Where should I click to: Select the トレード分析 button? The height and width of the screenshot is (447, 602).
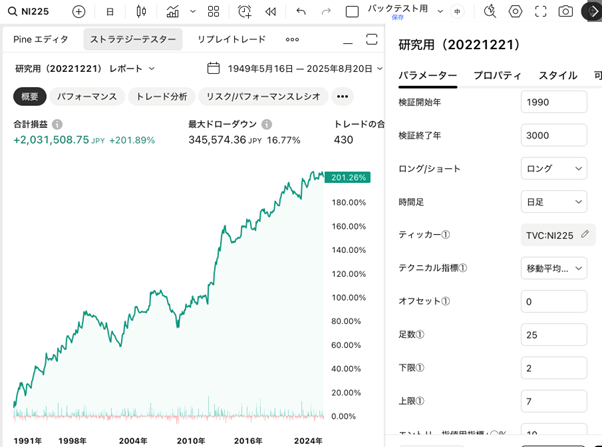point(161,97)
